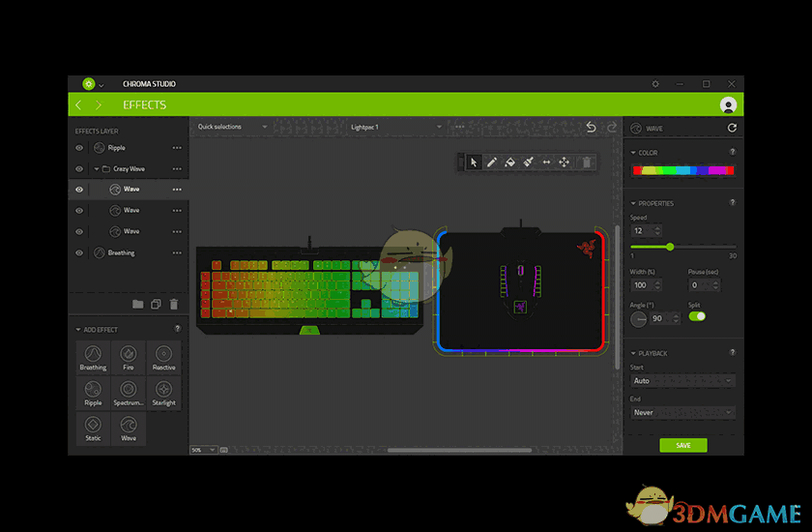Click the undo arrow above the canvas

pyautogui.click(x=592, y=128)
